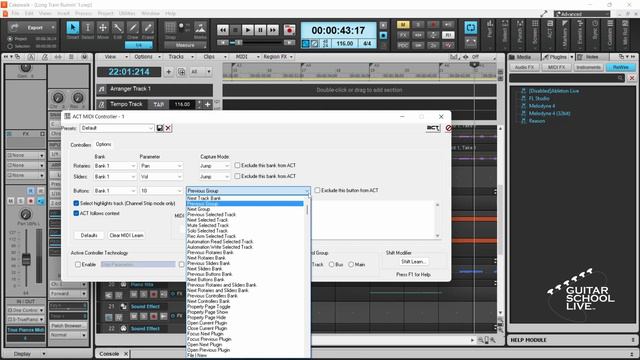Click the Shift Learn button
Image resolution: width=640 pixels, height=360 pixels.
(413, 262)
